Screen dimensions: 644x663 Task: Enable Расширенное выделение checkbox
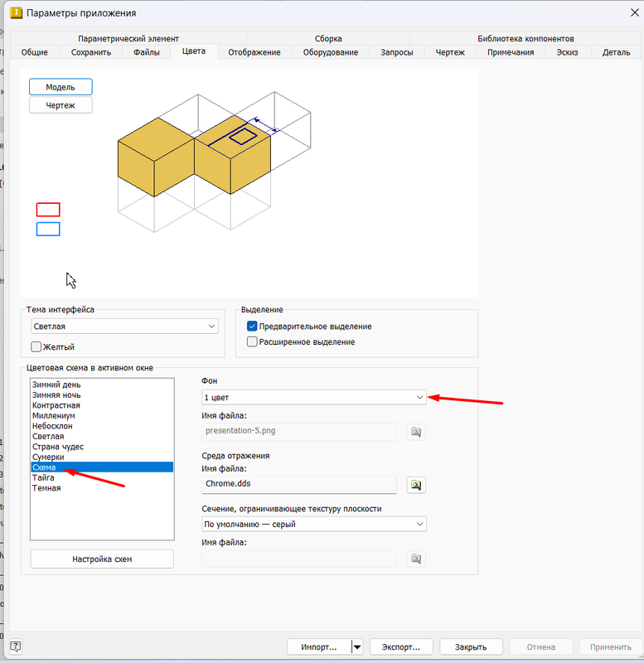tap(252, 341)
